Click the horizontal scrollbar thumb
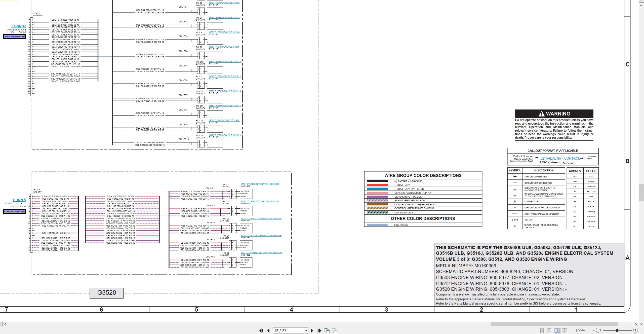 click(554, 324)
